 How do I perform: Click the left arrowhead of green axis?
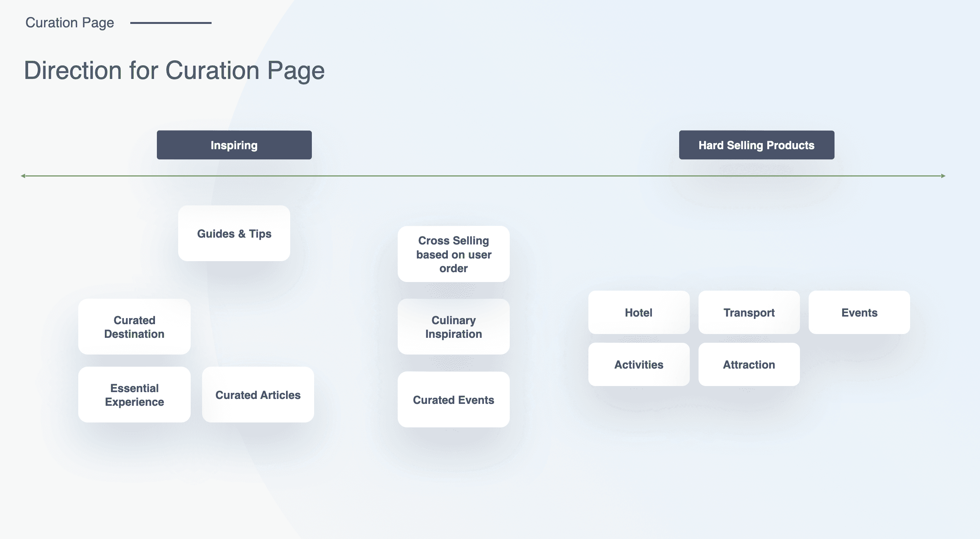23,176
